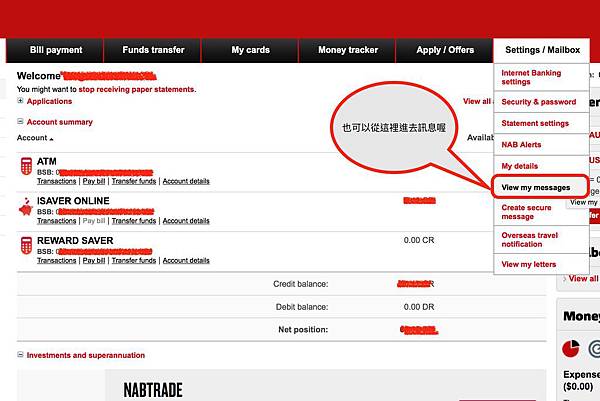Open Transactions for REWARD SAVER
Screen dimensions: 600x401
tap(57, 260)
